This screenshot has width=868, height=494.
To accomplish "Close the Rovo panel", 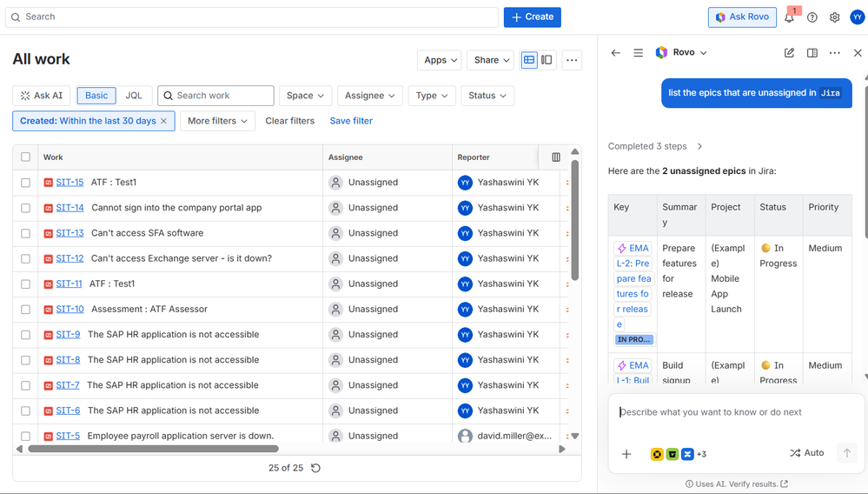I will pos(858,52).
